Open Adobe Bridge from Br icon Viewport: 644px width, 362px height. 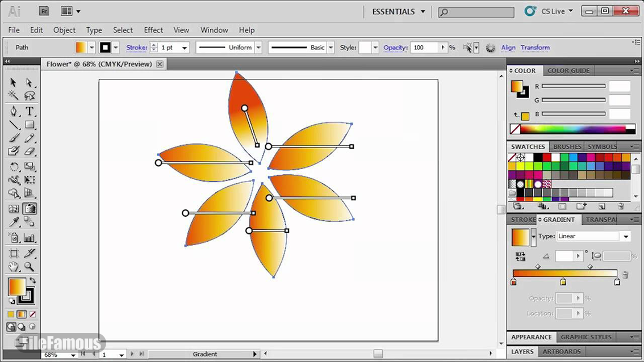click(44, 11)
